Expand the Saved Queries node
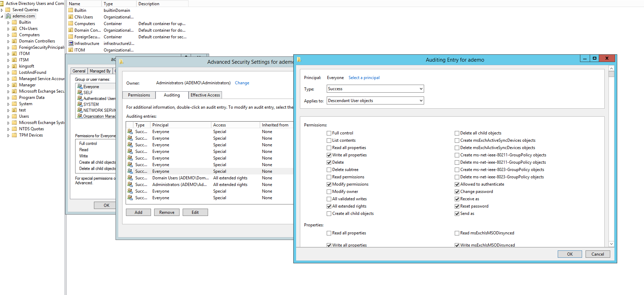Viewport: 644px width, 295px height. pyautogui.click(x=2, y=10)
